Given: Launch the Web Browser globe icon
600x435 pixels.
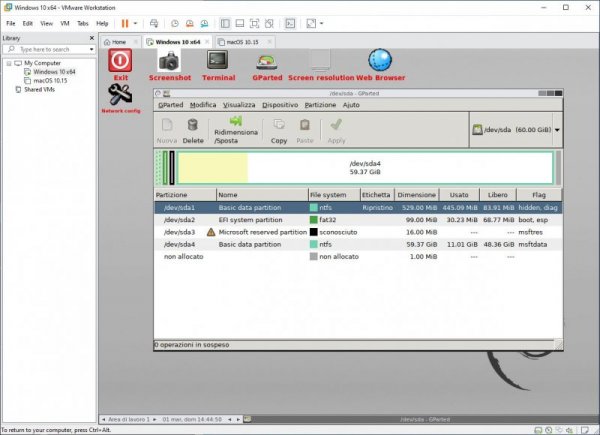Looking at the screenshot, I should pos(380,60).
